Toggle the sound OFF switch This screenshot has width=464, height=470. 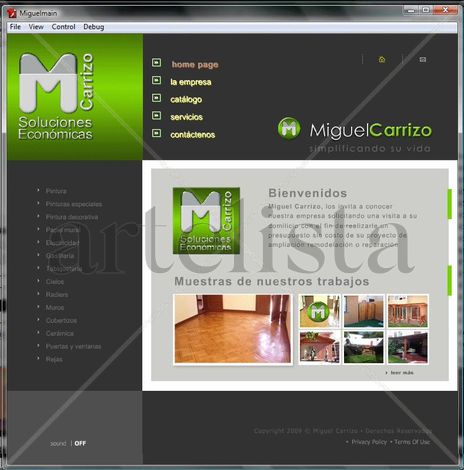tap(80, 443)
